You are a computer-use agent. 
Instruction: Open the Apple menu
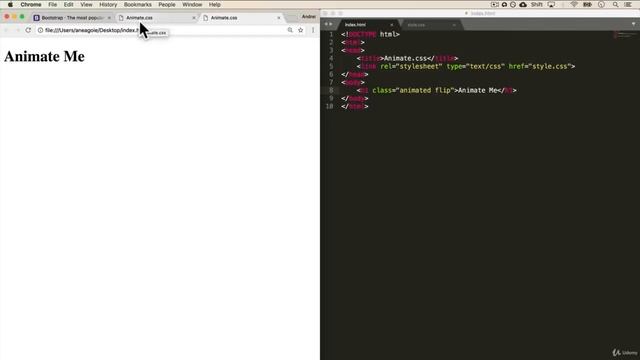[10, 4]
